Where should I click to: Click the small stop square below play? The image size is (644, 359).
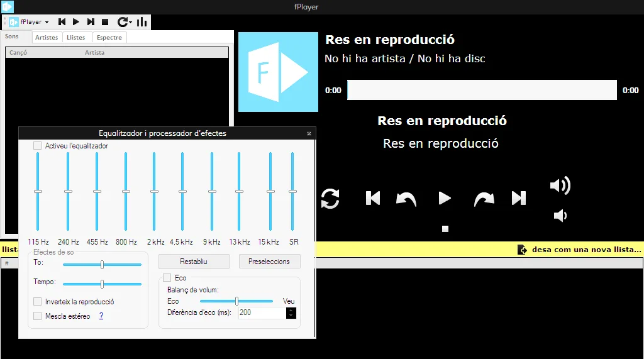tap(445, 229)
